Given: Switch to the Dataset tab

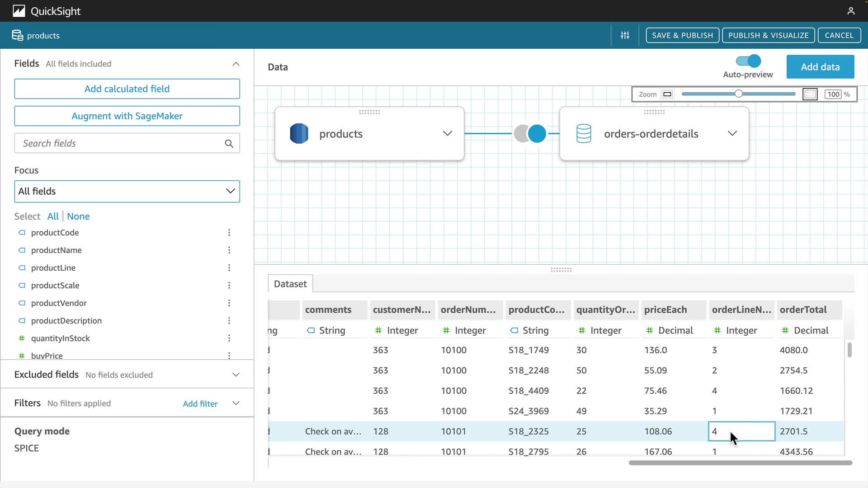Looking at the screenshot, I should click(x=290, y=284).
